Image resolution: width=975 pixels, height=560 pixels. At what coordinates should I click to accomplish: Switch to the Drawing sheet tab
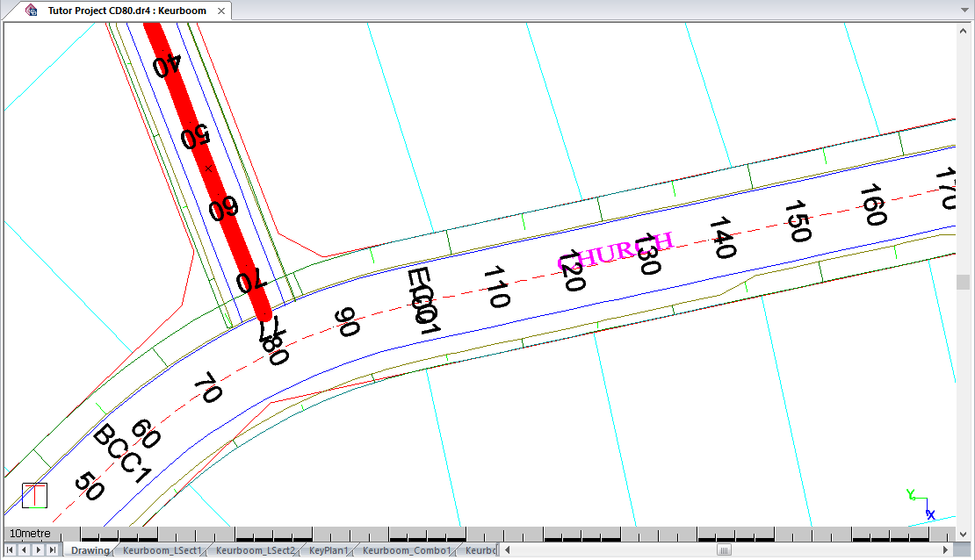(x=90, y=550)
